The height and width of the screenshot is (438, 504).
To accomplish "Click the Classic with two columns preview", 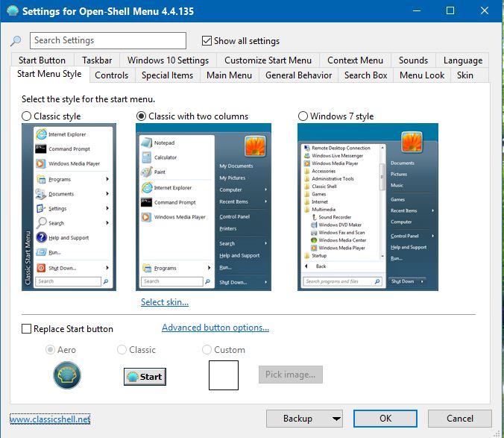I will tap(203, 207).
